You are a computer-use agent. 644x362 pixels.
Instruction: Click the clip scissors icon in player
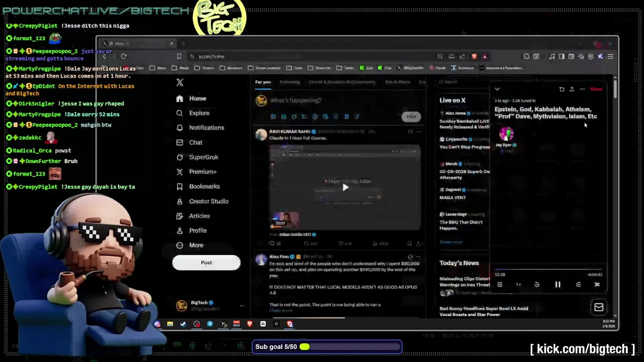(x=597, y=285)
